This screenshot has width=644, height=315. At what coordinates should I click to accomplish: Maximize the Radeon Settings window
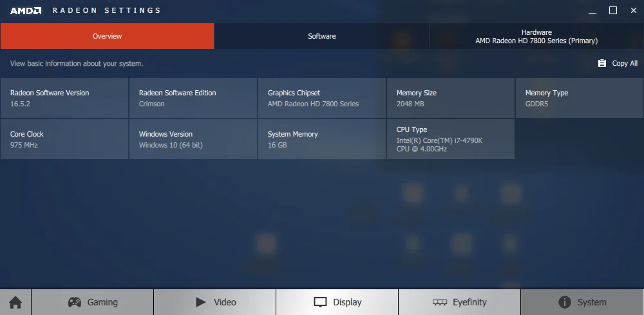coord(613,11)
